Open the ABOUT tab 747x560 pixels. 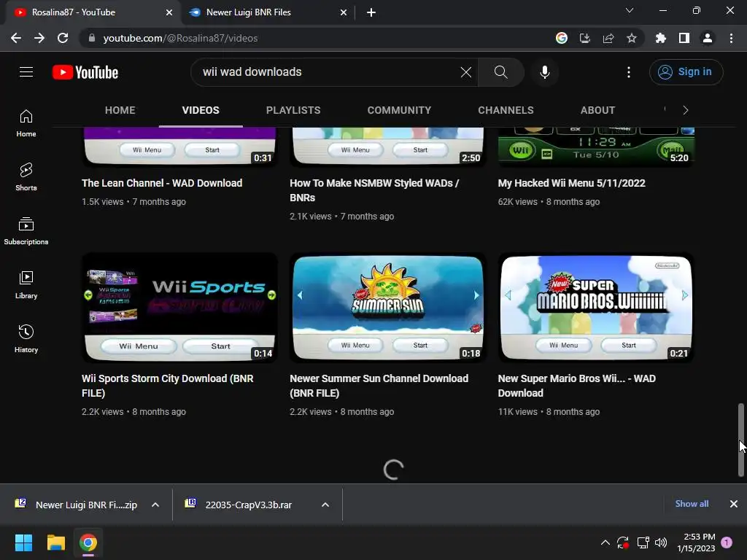click(598, 110)
